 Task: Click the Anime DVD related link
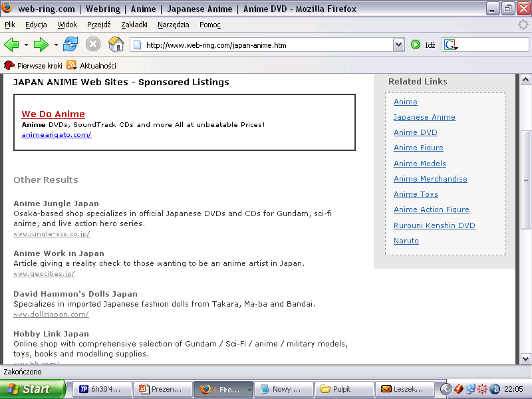[416, 132]
